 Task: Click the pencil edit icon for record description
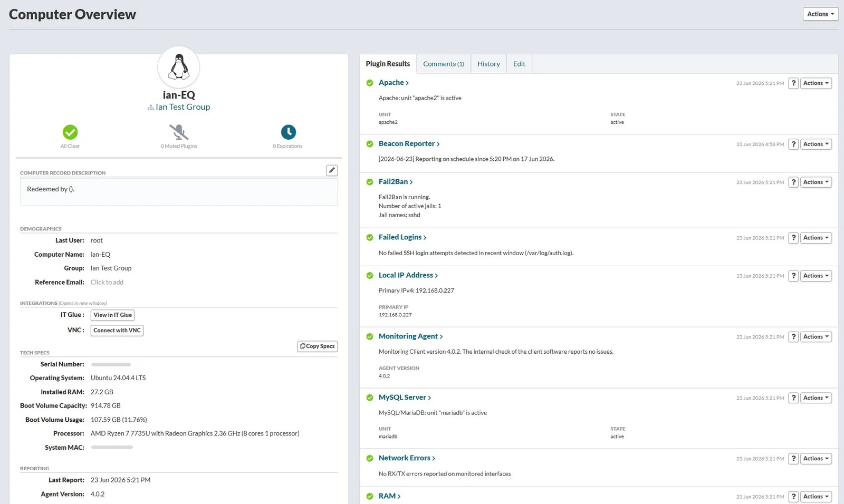332,170
